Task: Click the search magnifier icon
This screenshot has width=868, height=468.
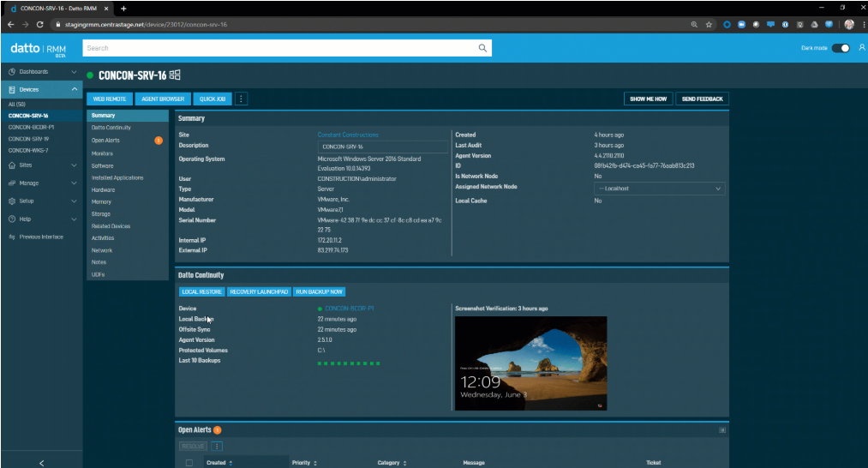Action: coord(482,48)
